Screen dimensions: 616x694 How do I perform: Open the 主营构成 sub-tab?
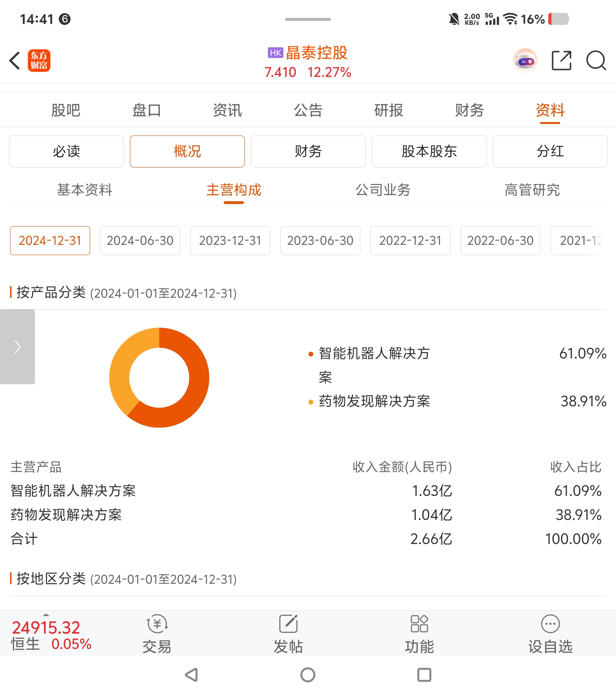(234, 190)
